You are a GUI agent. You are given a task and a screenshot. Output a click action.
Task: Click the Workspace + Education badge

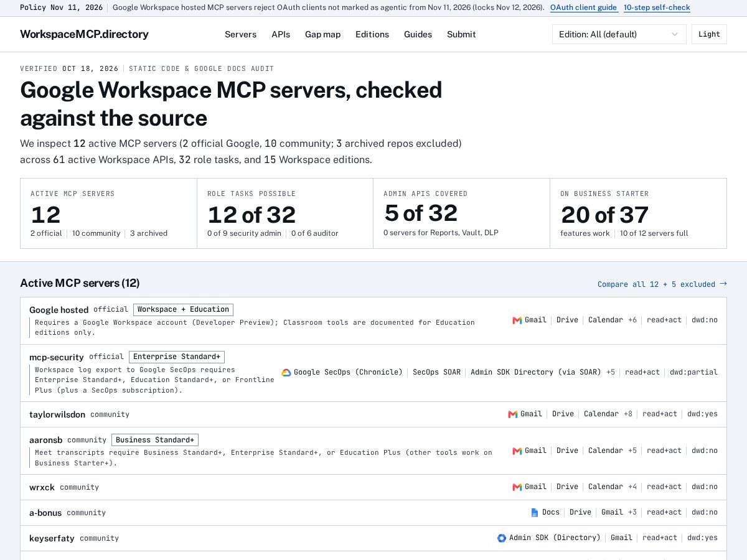183,309
